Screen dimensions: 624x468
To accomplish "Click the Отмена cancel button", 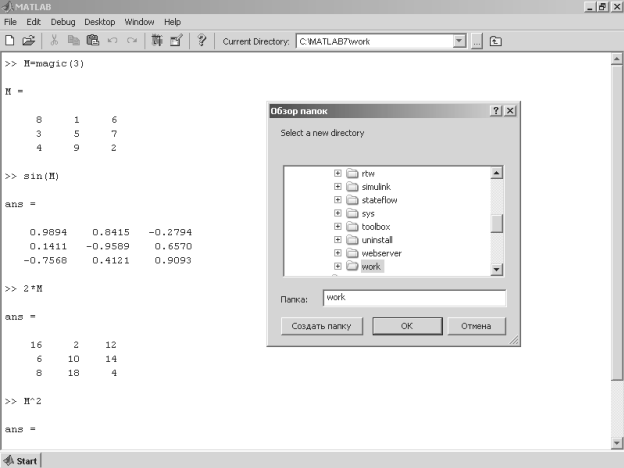I will point(476,326).
